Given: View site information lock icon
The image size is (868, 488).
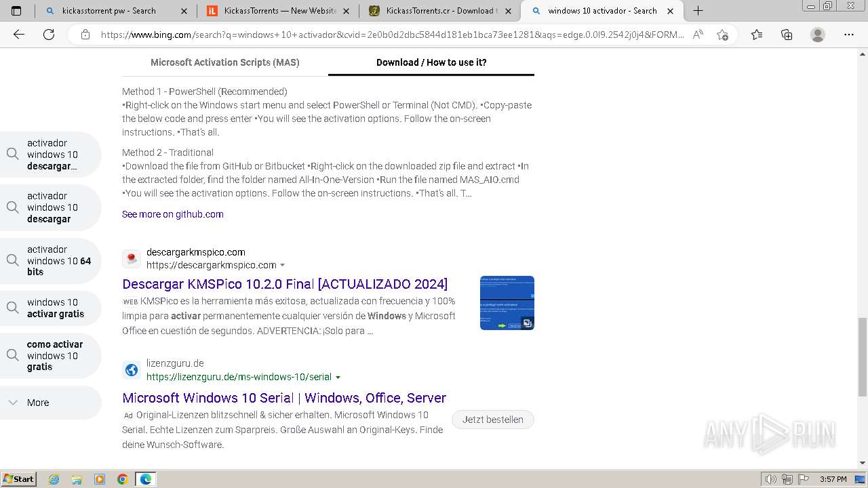Looking at the screenshot, I should tap(85, 35).
